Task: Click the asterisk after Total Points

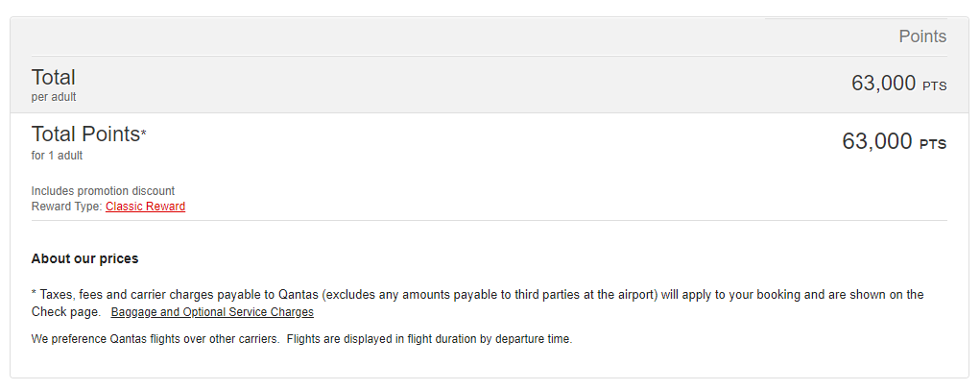Action: pyautogui.click(x=144, y=134)
